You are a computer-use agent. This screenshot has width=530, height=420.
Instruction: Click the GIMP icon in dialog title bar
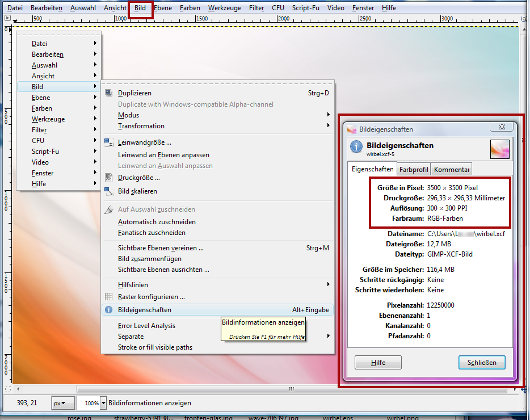pyautogui.click(x=352, y=129)
